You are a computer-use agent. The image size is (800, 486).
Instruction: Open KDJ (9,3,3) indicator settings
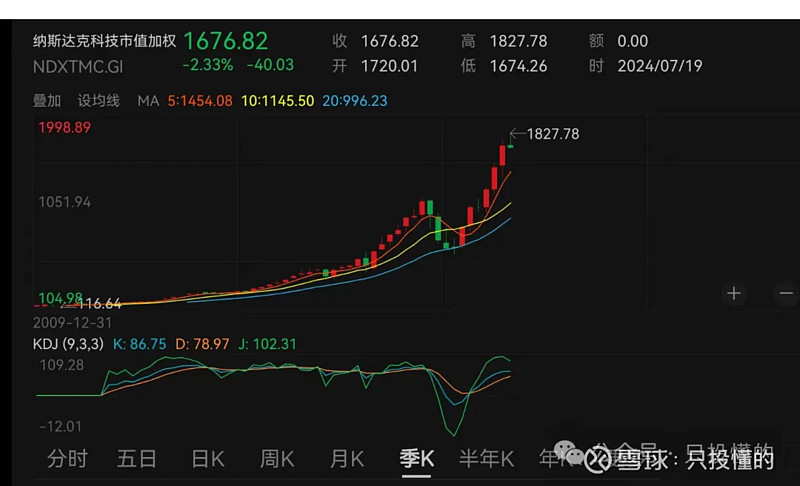coord(68,344)
